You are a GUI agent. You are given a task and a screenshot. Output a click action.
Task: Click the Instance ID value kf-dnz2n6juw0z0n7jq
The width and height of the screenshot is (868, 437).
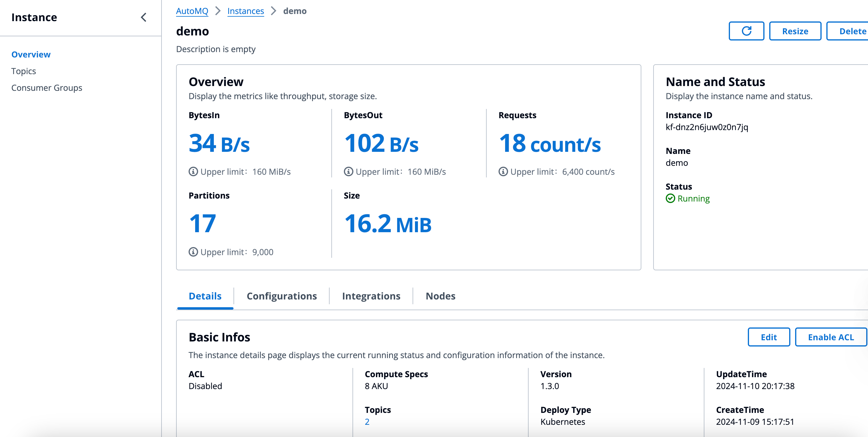pyautogui.click(x=707, y=127)
